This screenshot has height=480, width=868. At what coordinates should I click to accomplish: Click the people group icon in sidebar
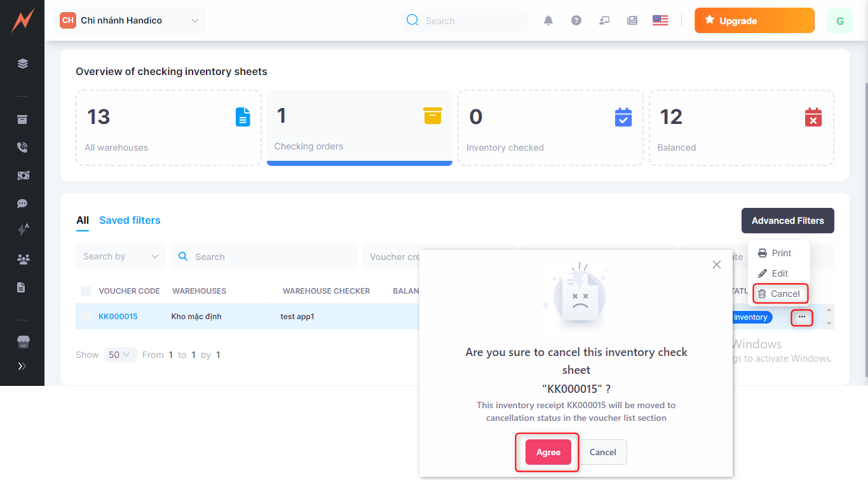point(22,259)
